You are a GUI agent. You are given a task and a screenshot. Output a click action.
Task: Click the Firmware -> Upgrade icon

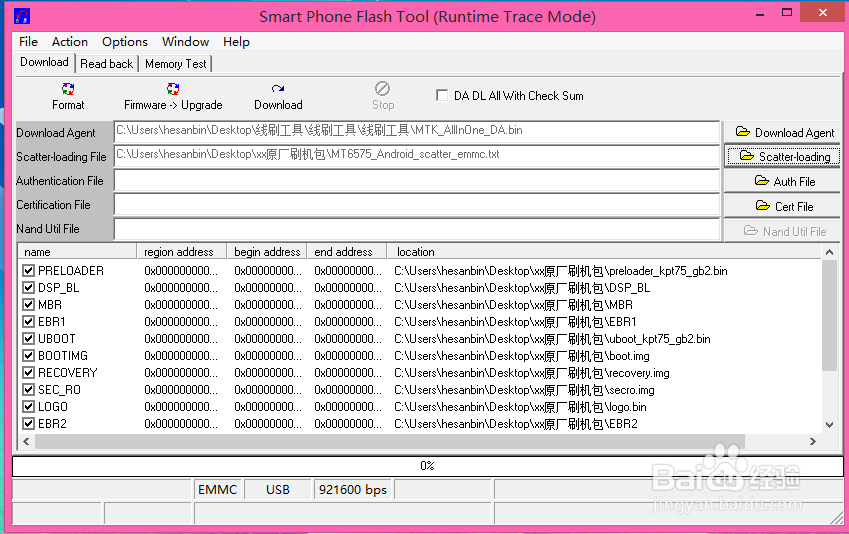tap(173, 89)
